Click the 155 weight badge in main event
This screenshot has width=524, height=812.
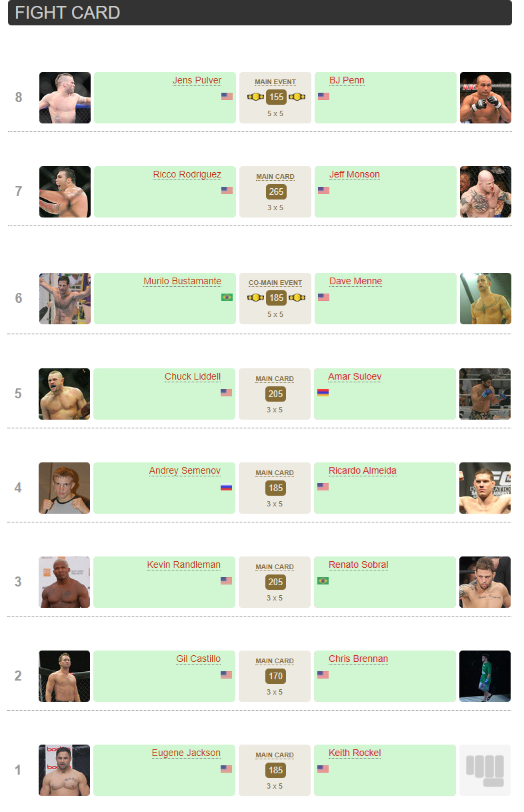point(276,97)
